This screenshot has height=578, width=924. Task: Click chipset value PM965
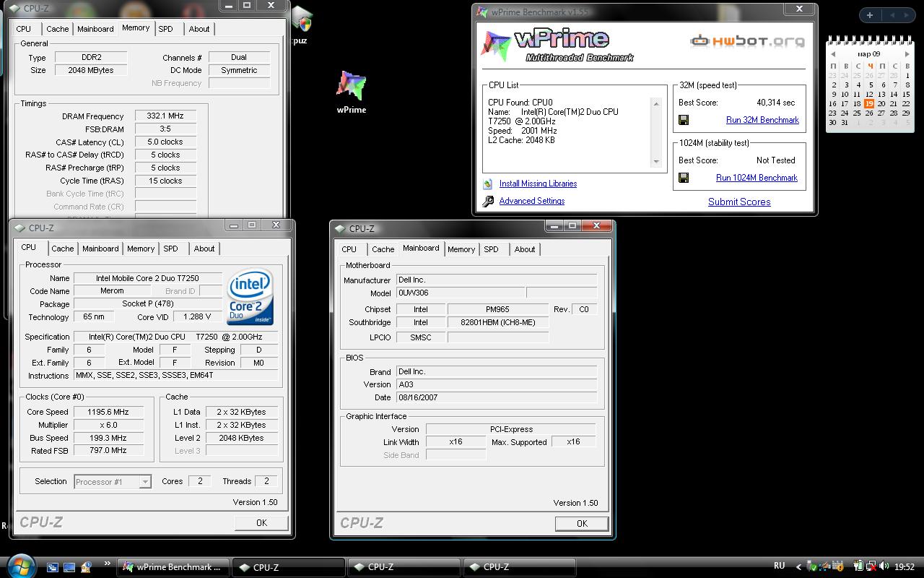pos(497,309)
